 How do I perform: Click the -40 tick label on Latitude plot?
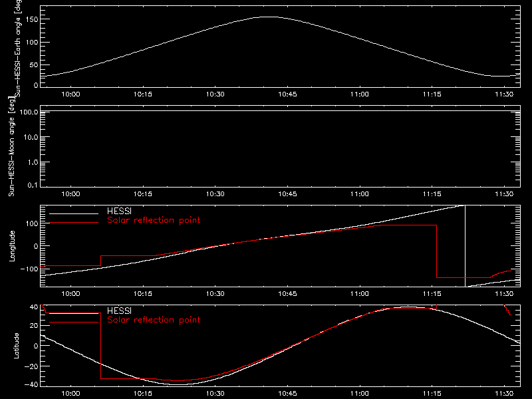coord(31,385)
